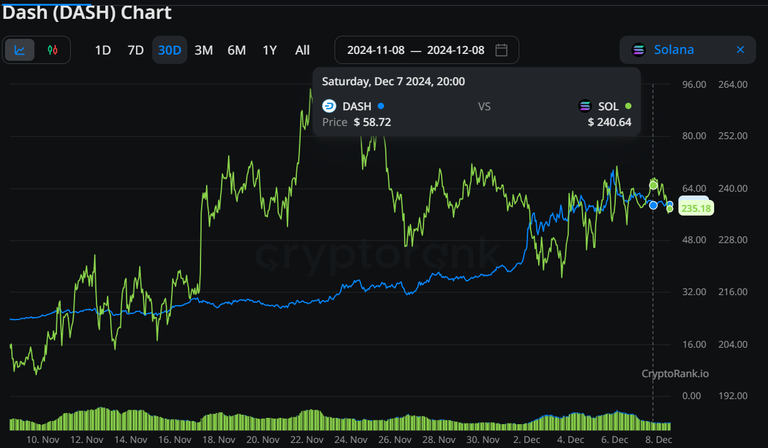Click the SOL coin logo in tooltip
Screen dimensions: 768x448
coord(585,106)
